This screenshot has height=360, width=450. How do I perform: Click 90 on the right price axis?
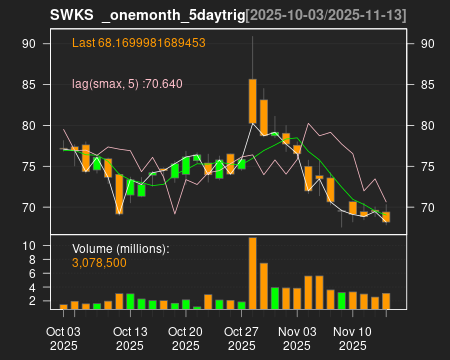pyautogui.click(x=428, y=44)
